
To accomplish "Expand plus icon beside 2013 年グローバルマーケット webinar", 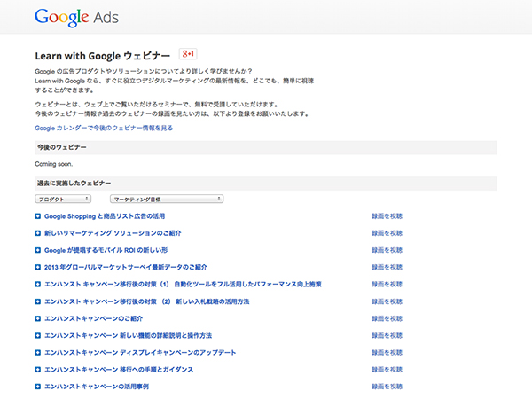I will (37, 267).
